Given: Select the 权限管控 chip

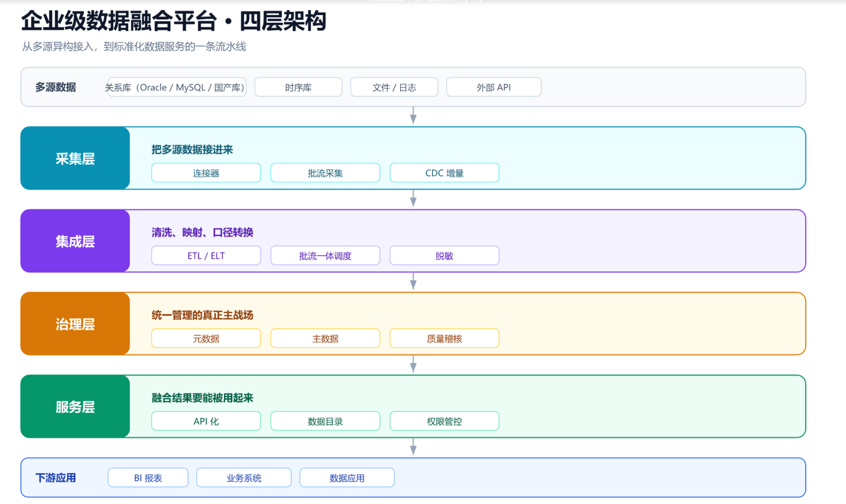Looking at the screenshot, I should coord(445,421).
